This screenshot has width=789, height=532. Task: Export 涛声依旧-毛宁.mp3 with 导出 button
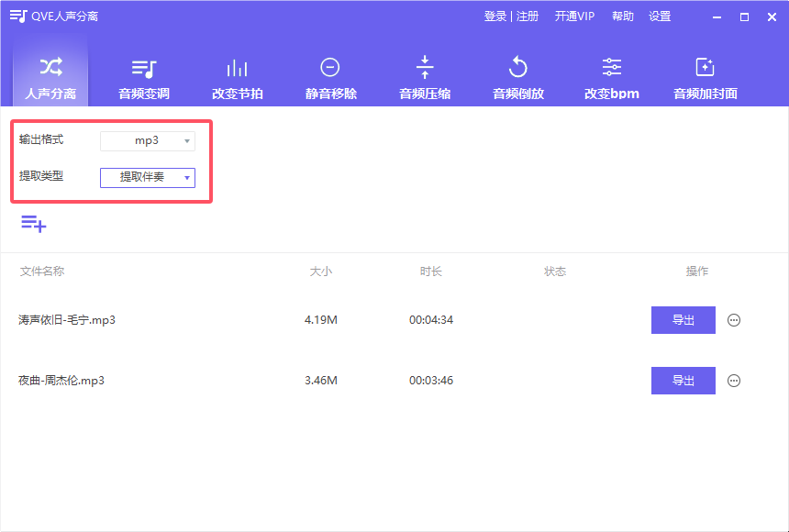683,320
